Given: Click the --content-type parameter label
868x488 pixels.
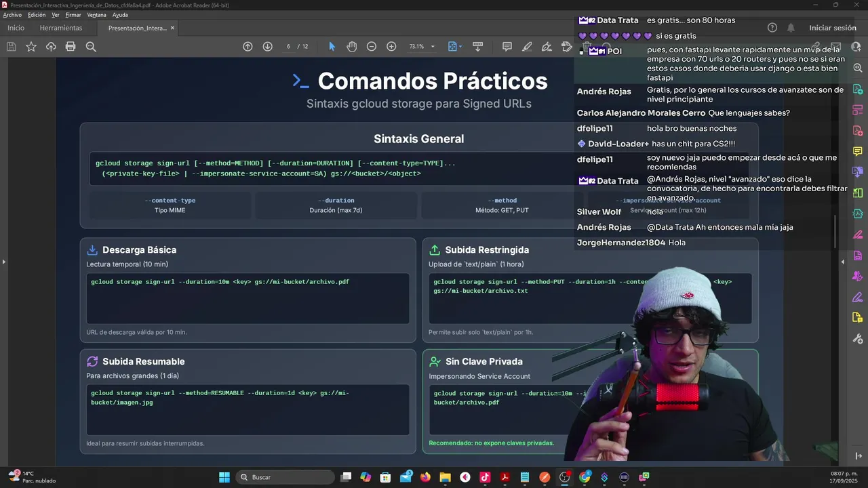Looking at the screenshot, I should pyautogui.click(x=170, y=201).
